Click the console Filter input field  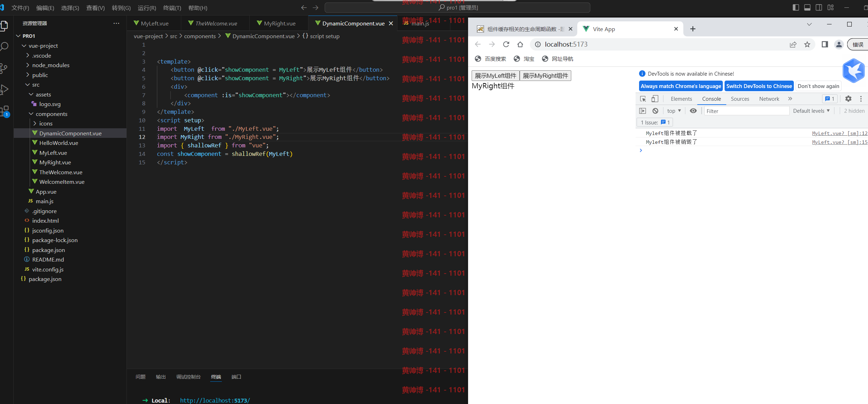746,111
